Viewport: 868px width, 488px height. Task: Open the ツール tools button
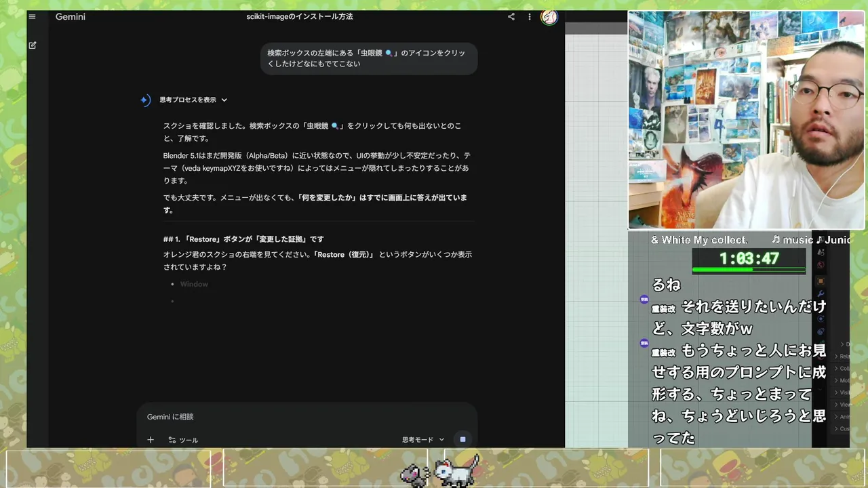pyautogui.click(x=183, y=440)
